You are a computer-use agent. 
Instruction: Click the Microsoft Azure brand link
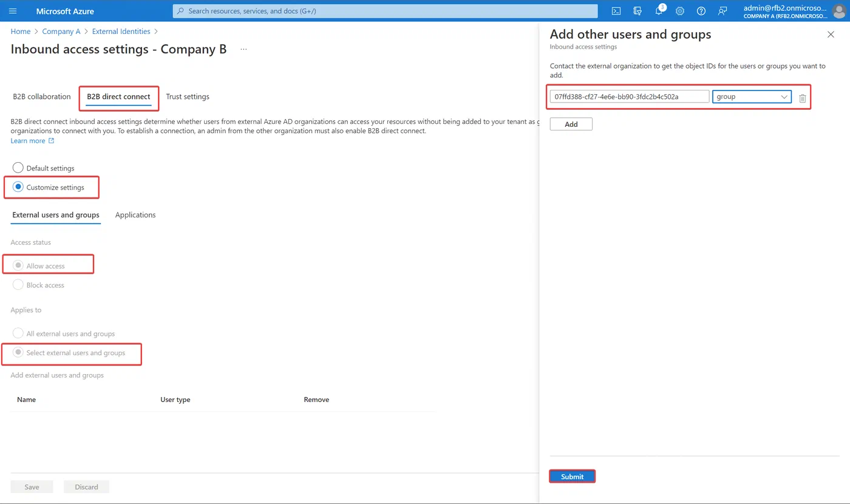point(65,11)
